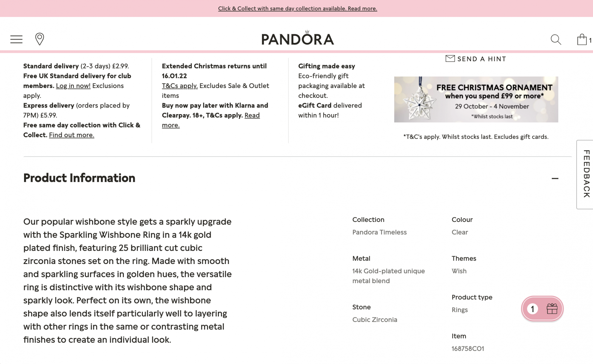This screenshot has width=593, height=364.
Task: Collapse the Product Information section
Action: pos(555,178)
